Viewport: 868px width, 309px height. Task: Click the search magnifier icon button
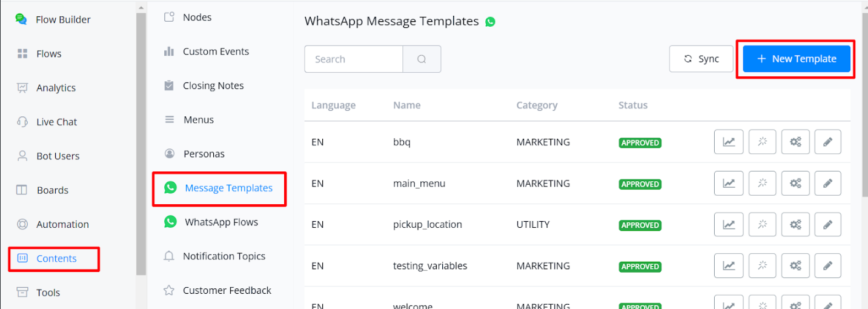click(422, 59)
